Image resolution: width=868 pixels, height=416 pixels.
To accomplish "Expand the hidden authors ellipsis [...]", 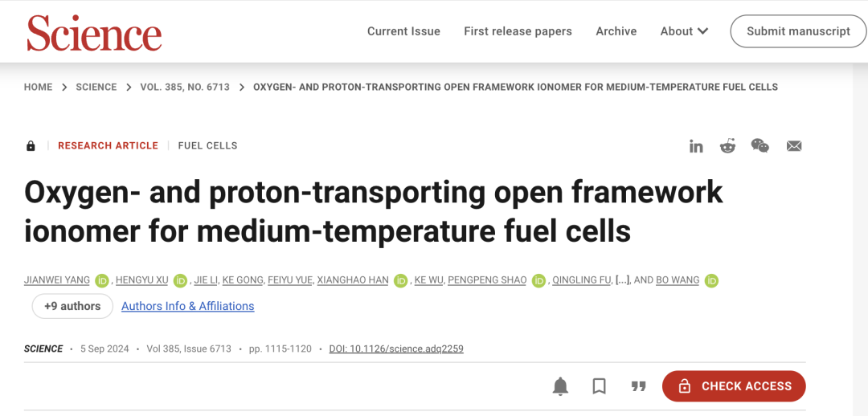I will [623, 280].
